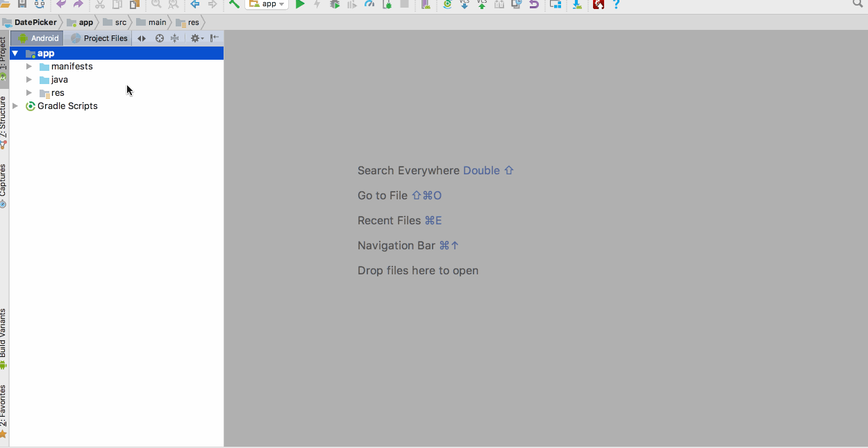
Task: Click the gray Stop square button
Action: pos(404,4)
